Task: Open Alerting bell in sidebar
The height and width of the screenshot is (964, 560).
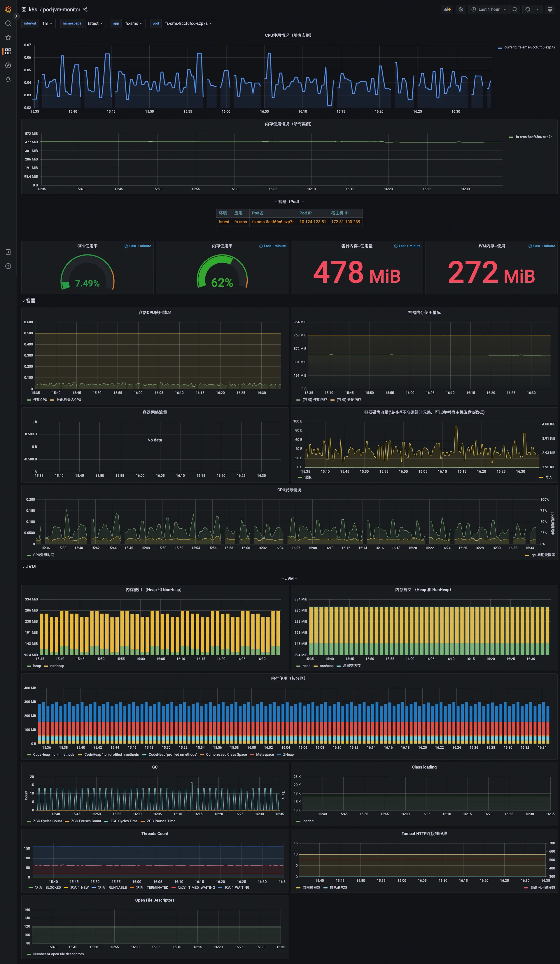Action: 8,80
